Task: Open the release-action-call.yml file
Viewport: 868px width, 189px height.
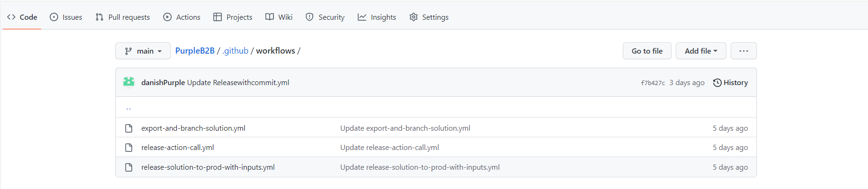Action: click(x=178, y=148)
